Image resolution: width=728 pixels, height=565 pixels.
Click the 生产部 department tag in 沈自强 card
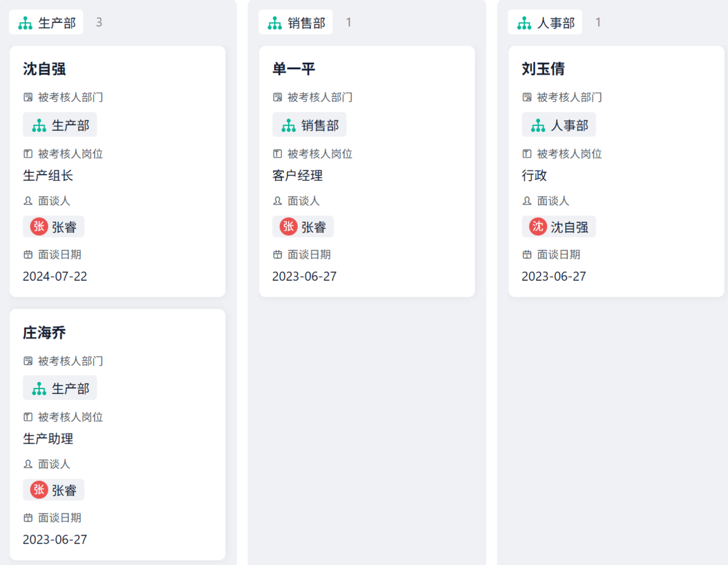(60, 125)
